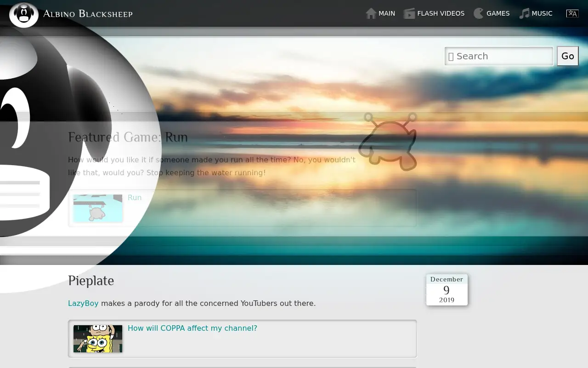Open 'How will COPPA affect my channel?' link

(192, 328)
